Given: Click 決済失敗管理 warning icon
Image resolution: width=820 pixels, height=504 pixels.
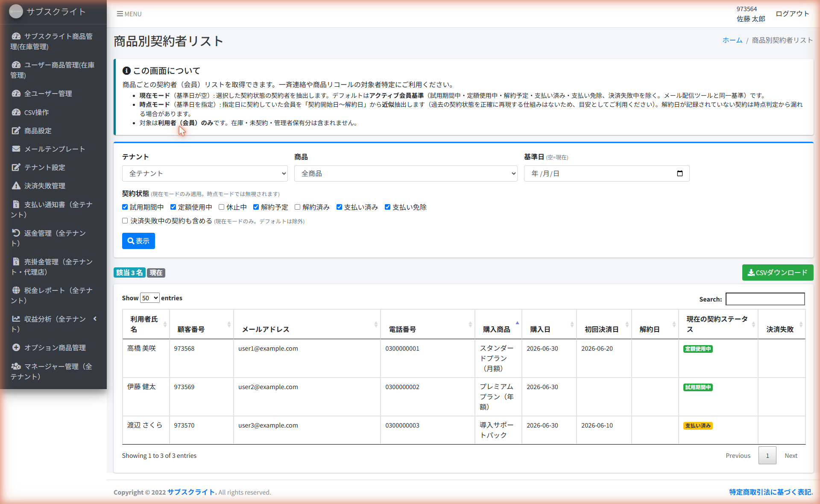Looking at the screenshot, I should pyautogui.click(x=16, y=186).
